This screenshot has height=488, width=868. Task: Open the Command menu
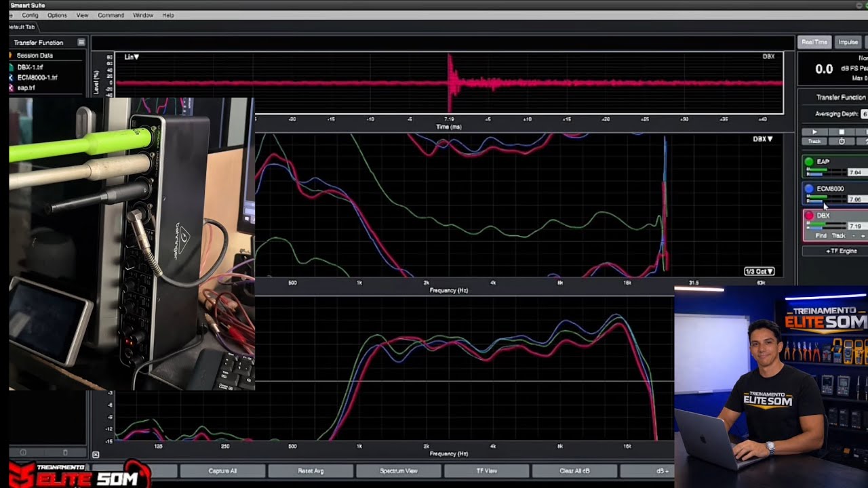(111, 15)
